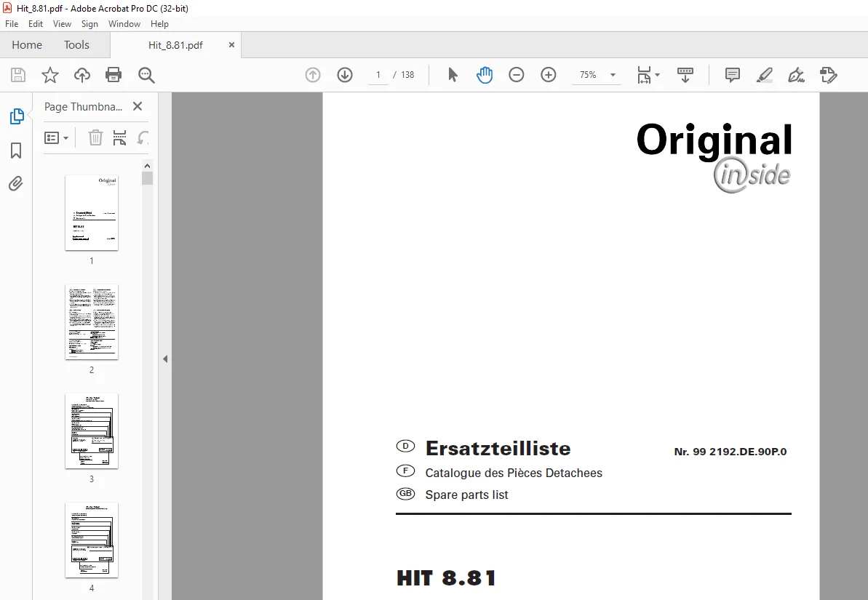Add a comment note

click(x=733, y=75)
